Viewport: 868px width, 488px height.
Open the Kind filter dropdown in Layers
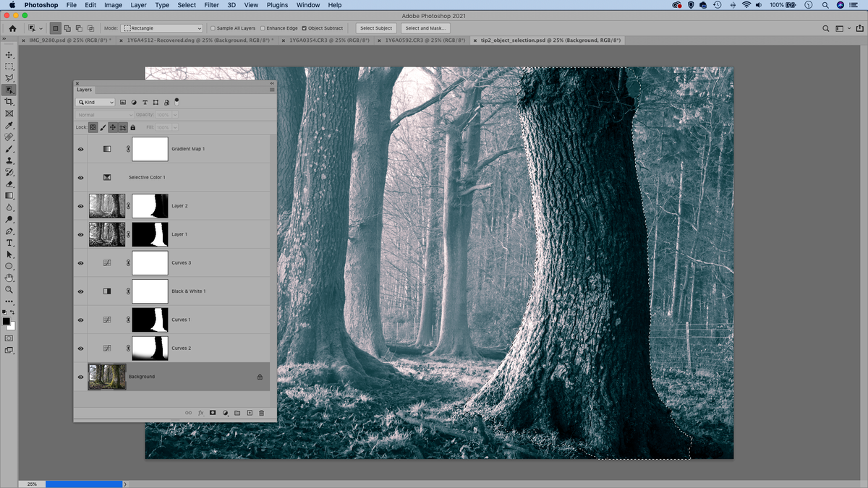click(x=95, y=101)
